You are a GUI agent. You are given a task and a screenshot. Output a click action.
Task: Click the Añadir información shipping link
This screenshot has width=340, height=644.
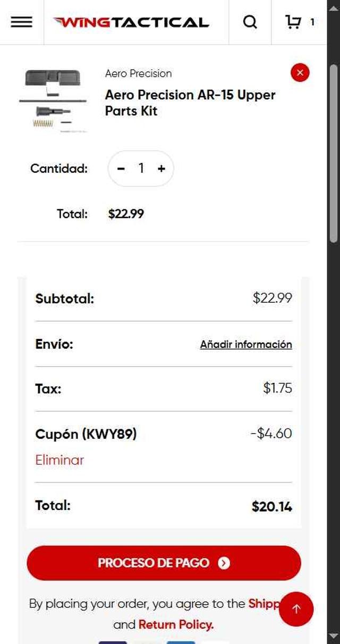[x=246, y=344]
